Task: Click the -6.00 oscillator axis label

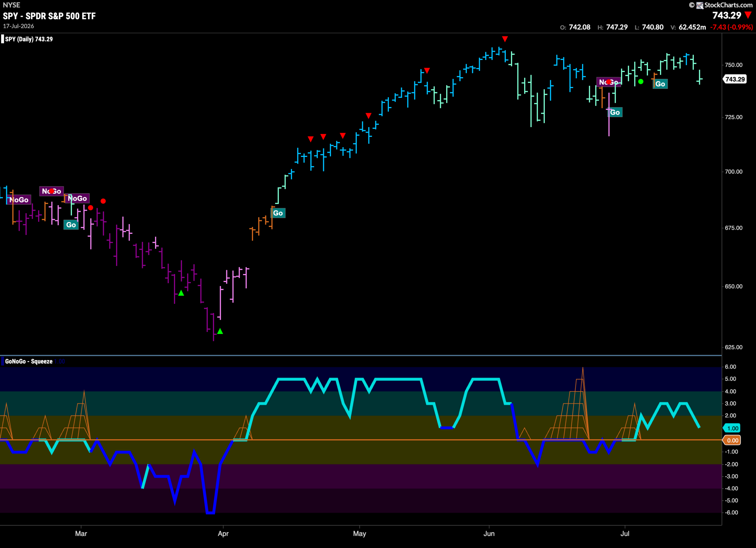Action: tap(731, 513)
